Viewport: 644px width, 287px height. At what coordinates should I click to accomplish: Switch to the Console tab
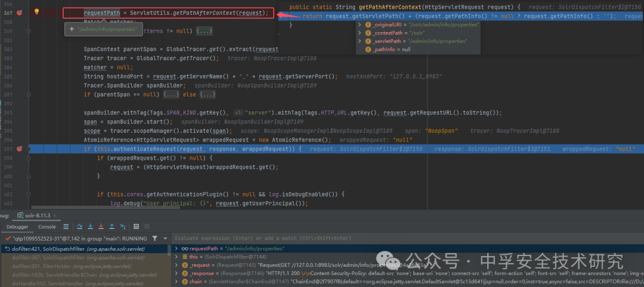[47, 227]
